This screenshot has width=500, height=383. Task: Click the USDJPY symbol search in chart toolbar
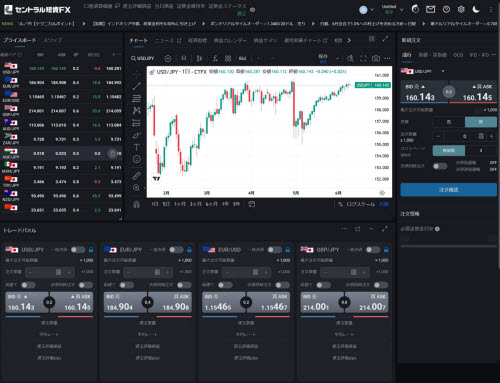142,58
